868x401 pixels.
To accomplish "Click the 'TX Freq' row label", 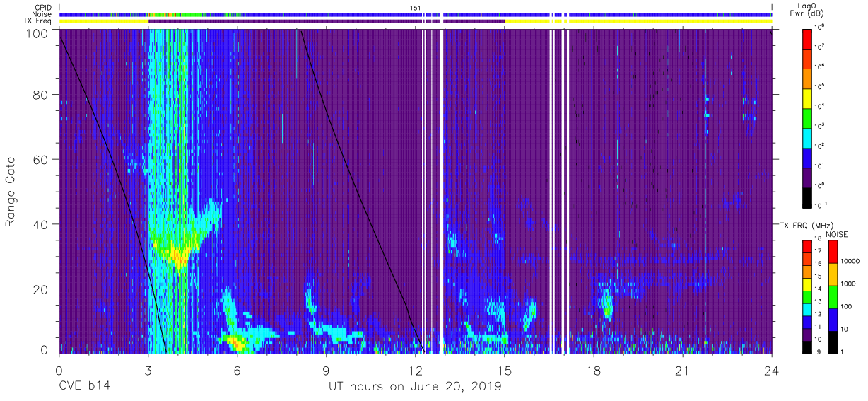I will (x=39, y=21).
